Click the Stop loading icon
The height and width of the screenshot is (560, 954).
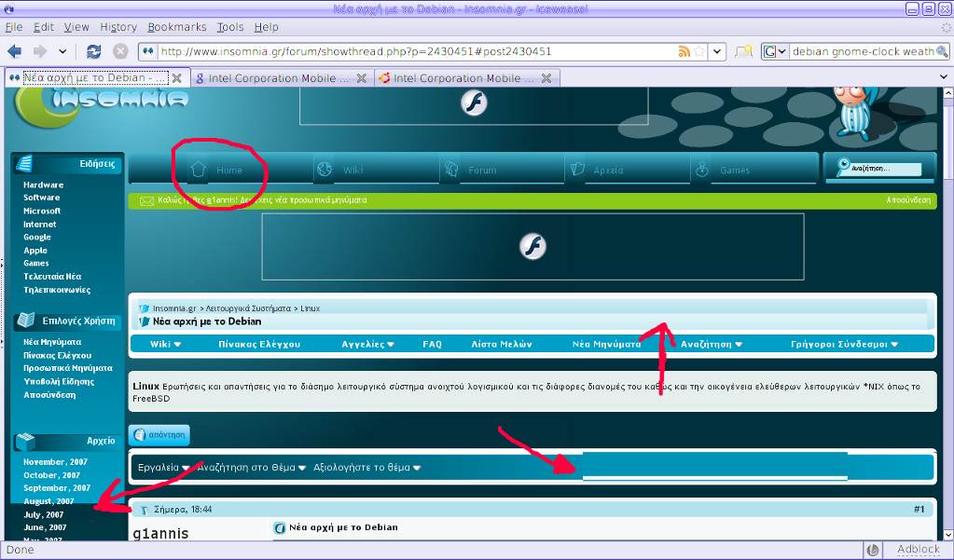(120, 51)
